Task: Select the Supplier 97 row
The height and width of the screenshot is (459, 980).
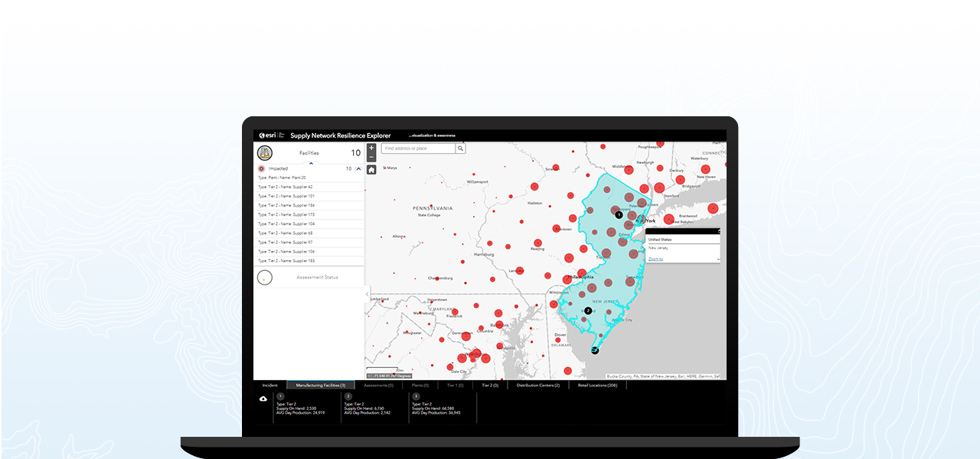Action: pos(309,242)
